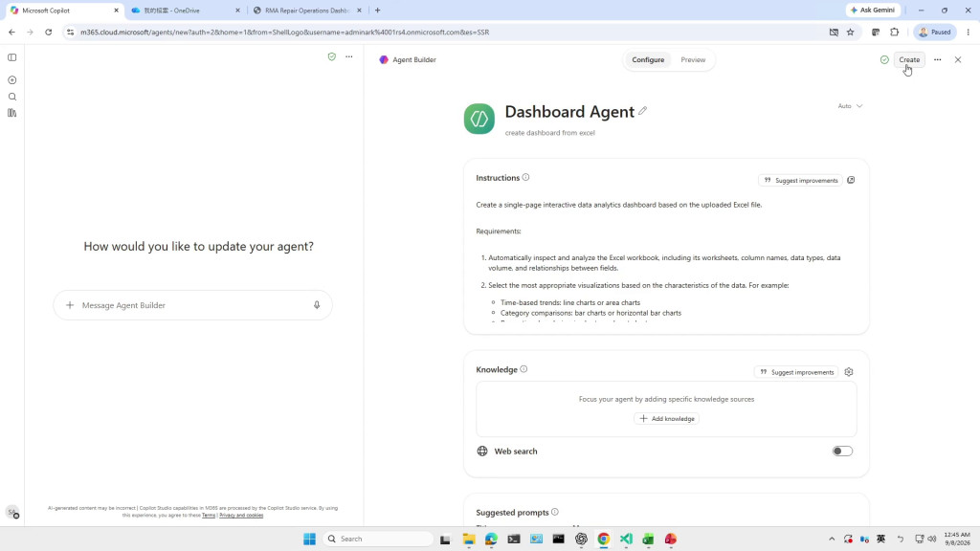Viewport: 980px width, 551px height.
Task: Click the account avatar at the sidebar bottom
Action: pos(11,513)
